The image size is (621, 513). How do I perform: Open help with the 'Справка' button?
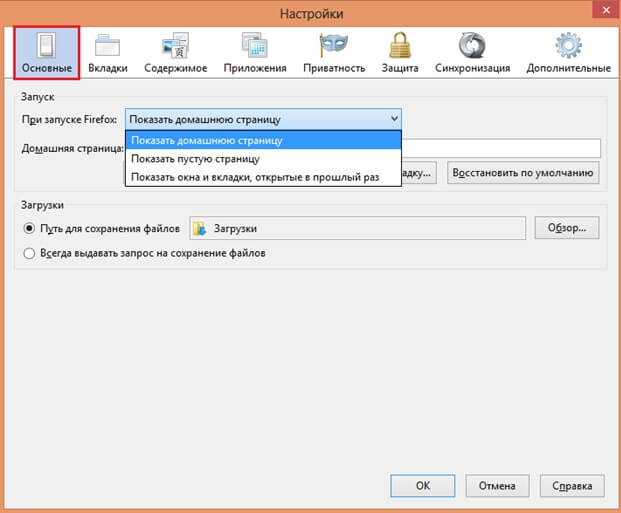(571, 485)
